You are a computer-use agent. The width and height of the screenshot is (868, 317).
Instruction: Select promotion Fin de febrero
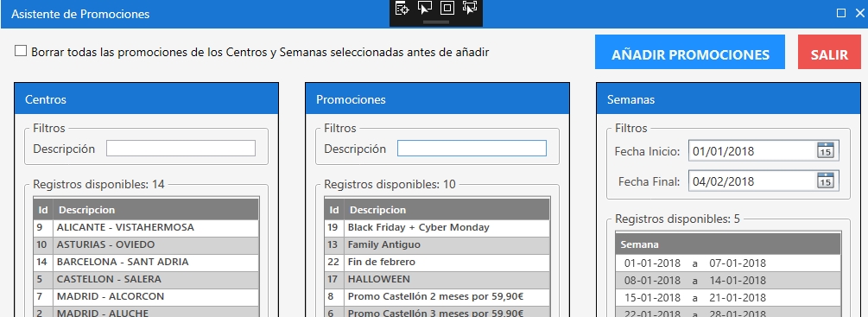[437, 262]
